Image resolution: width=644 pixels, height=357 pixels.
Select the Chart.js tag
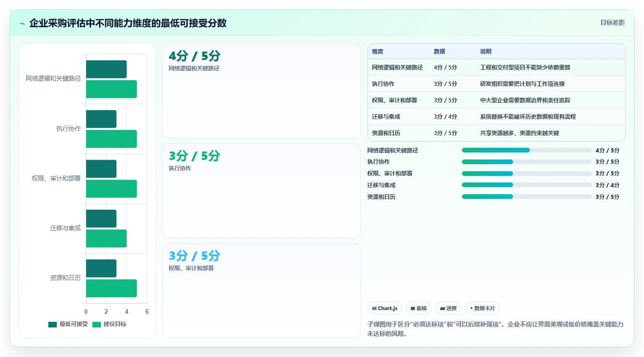[385, 308]
